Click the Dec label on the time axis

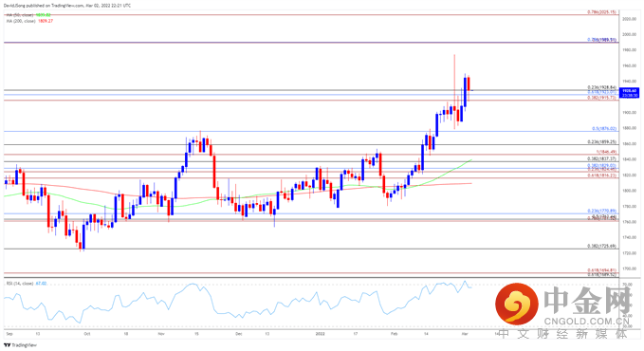pos(239,334)
